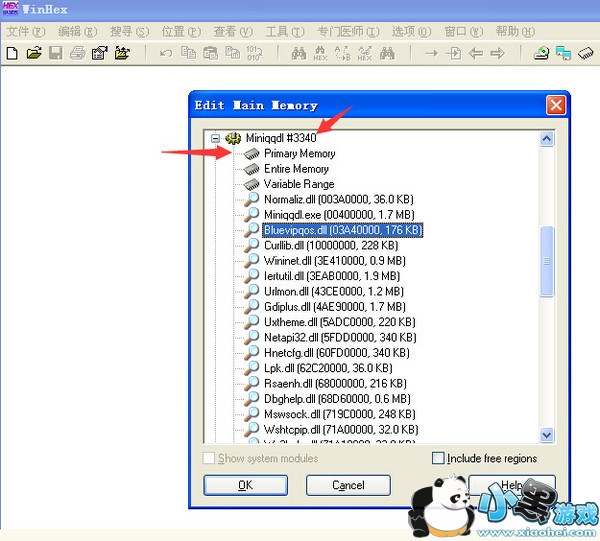The width and height of the screenshot is (600, 541).
Task: Click the Open Disk drive icon
Action: click(541, 53)
